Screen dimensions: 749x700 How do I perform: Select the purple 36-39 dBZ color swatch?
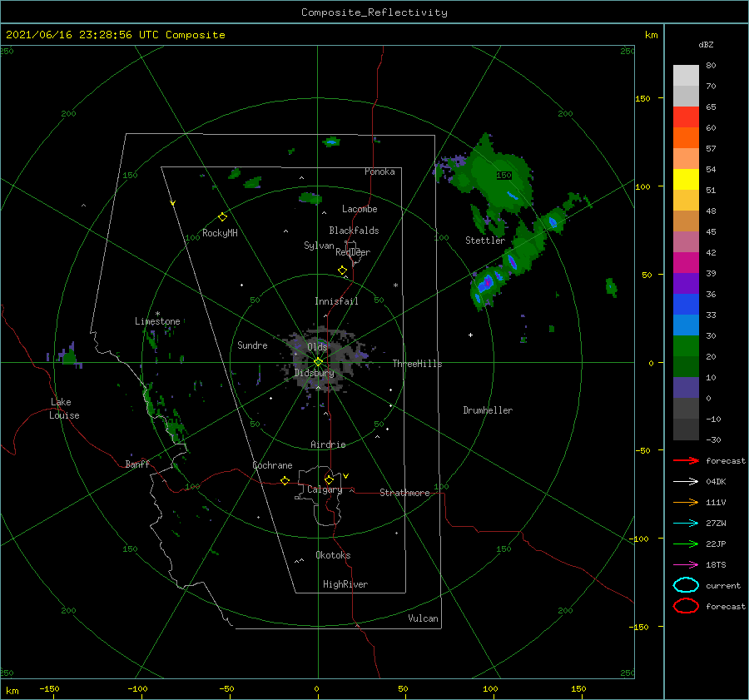click(686, 283)
